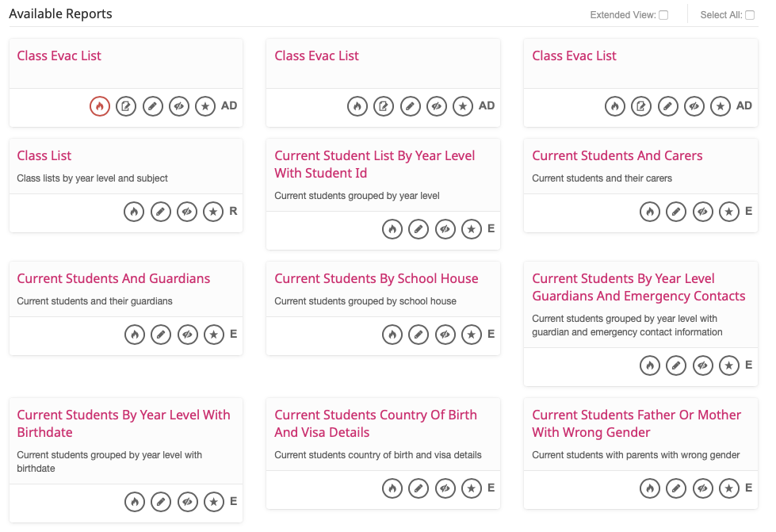Click pencil on Current Student List By Year Level
776x532 pixels.
point(419,229)
